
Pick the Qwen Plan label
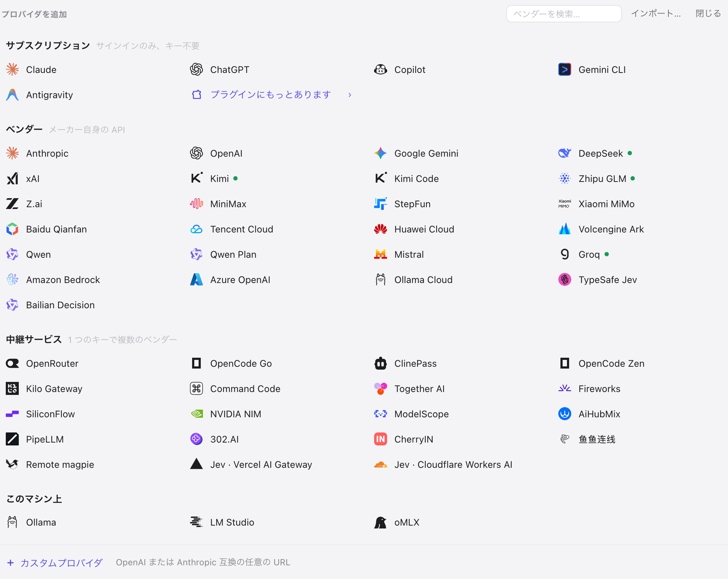pos(233,254)
